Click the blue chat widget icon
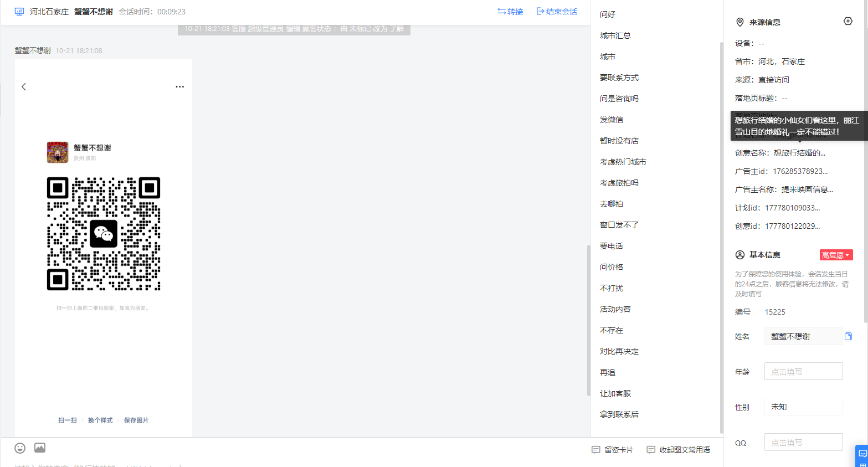This screenshot has height=467, width=868. tap(862, 455)
